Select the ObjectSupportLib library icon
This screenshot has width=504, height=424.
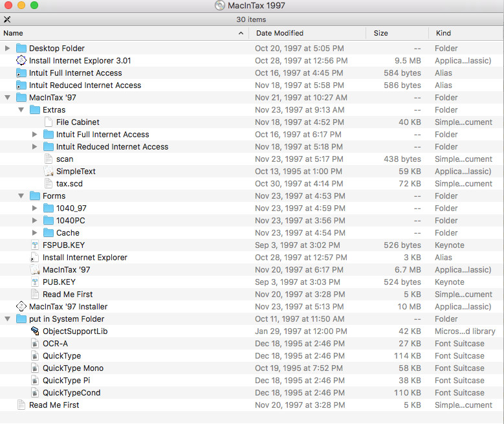tap(35, 331)
